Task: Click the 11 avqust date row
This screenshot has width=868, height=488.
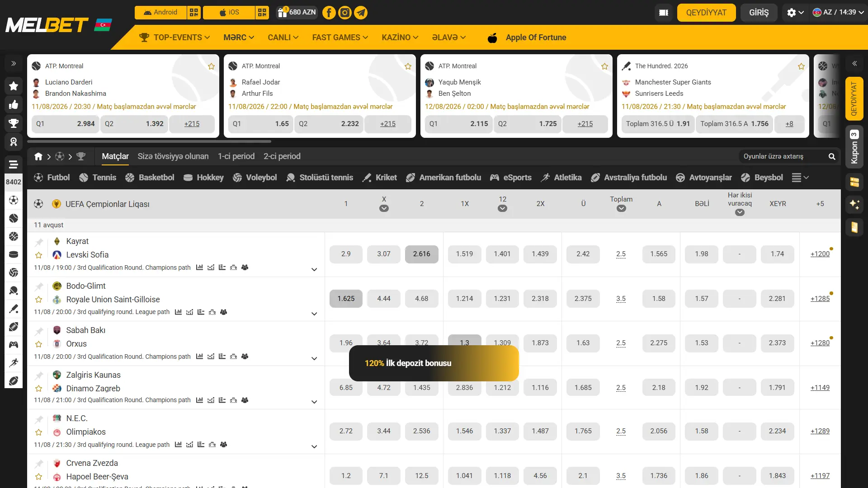Action: point(434,225)
